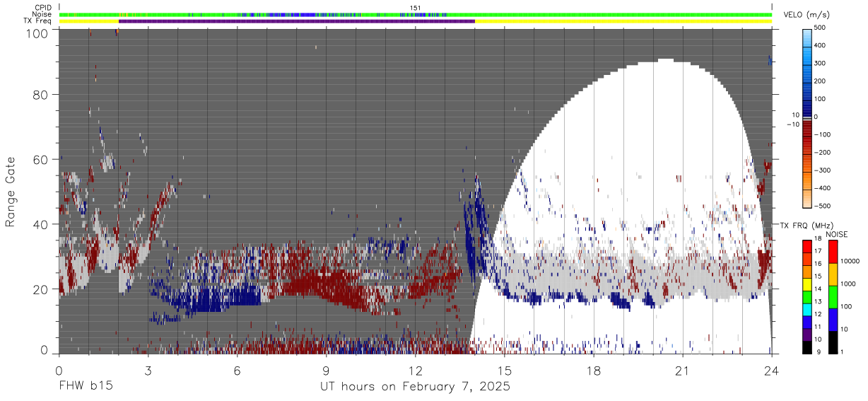Screen dimensions: 868x401
Task: Click the purple 10–11 MHz swatch in the TX FRQ legend
Action: [x=808, y=335]
